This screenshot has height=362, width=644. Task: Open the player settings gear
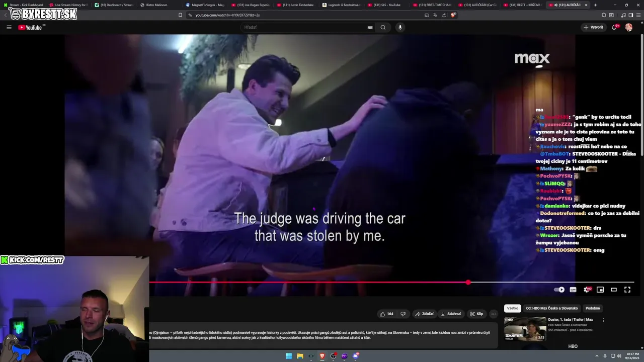587,290
